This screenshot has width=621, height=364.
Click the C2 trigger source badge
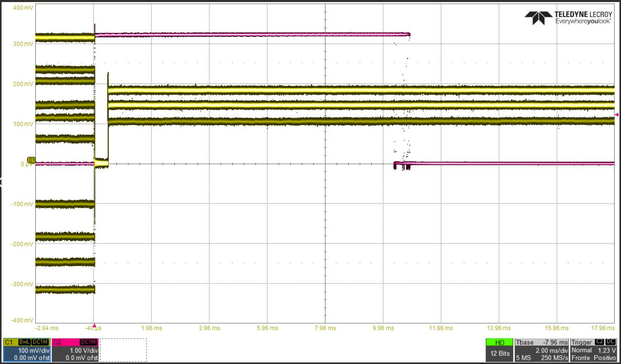[599, 342]
